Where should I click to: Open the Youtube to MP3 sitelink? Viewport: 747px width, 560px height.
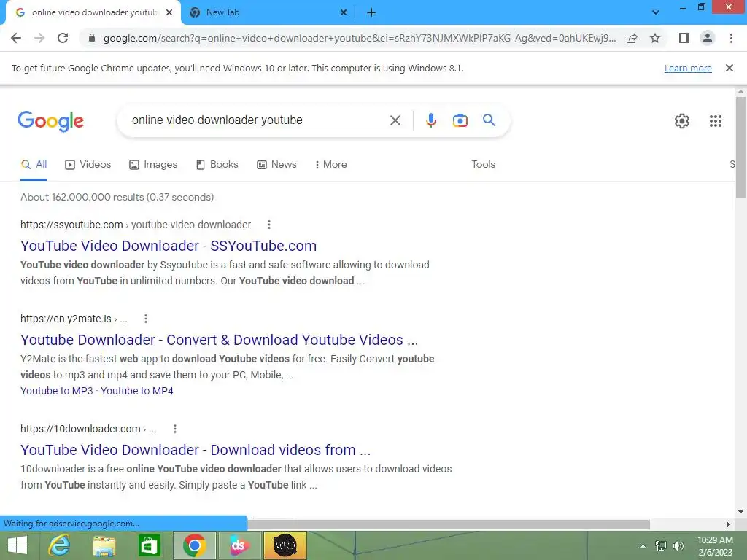pyautogui.click(x=57, y=391)
